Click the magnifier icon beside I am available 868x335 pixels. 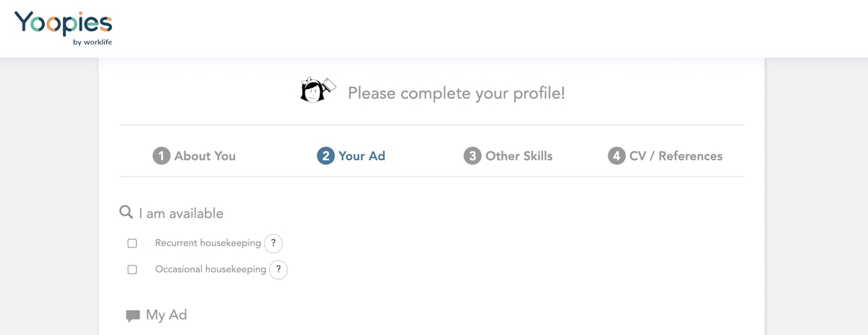pyautogui.click(x=126, y=212)
